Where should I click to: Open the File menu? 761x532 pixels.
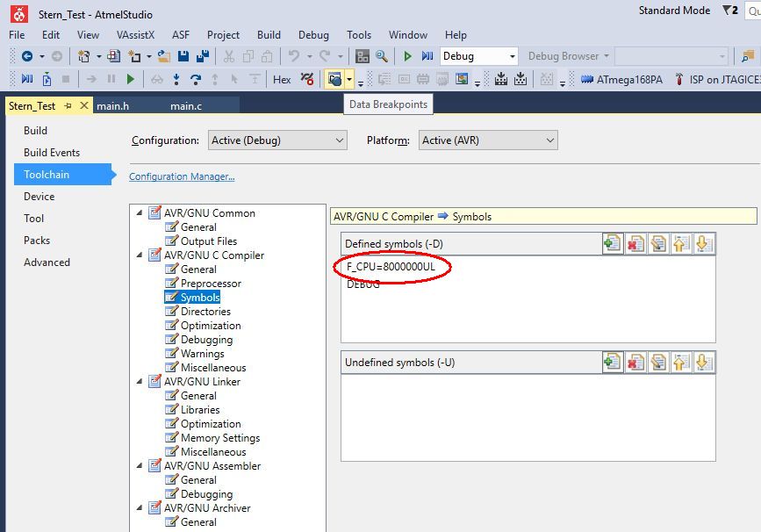point(17,35)
